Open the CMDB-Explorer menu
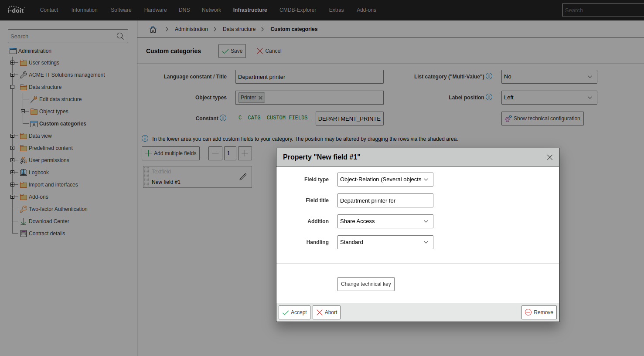 click(298, 10)
